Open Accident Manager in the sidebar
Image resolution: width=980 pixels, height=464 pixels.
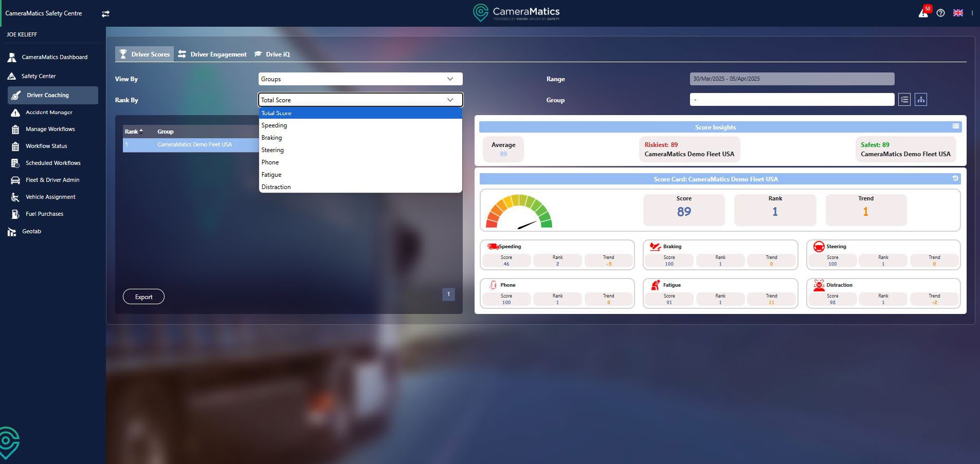49,113
